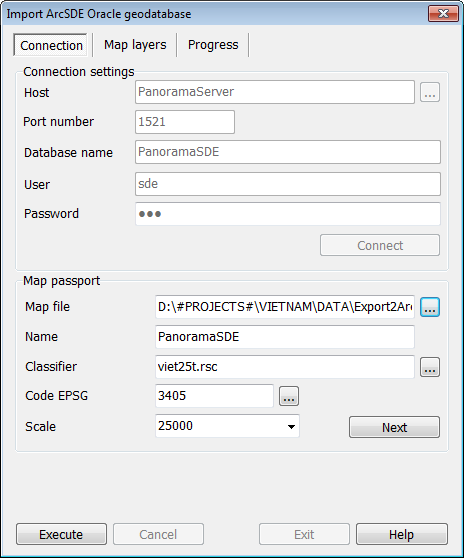Click the browse button next to Host

[430, 92]
